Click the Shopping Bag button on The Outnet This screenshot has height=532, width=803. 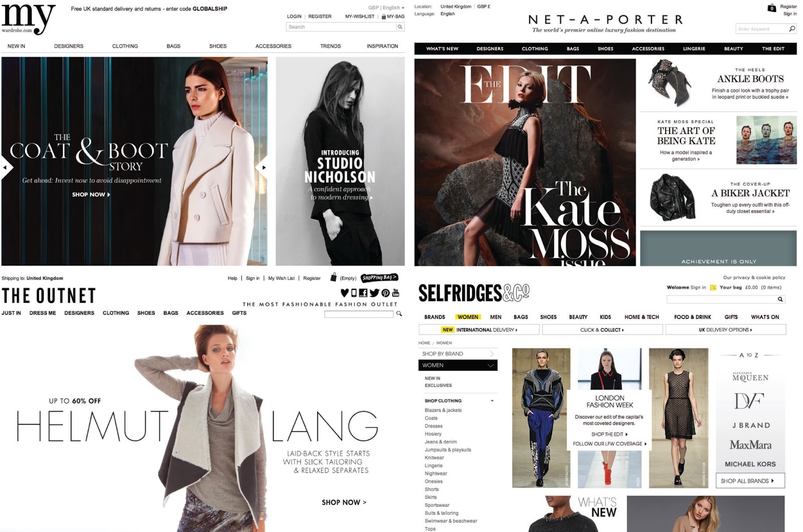379,278
